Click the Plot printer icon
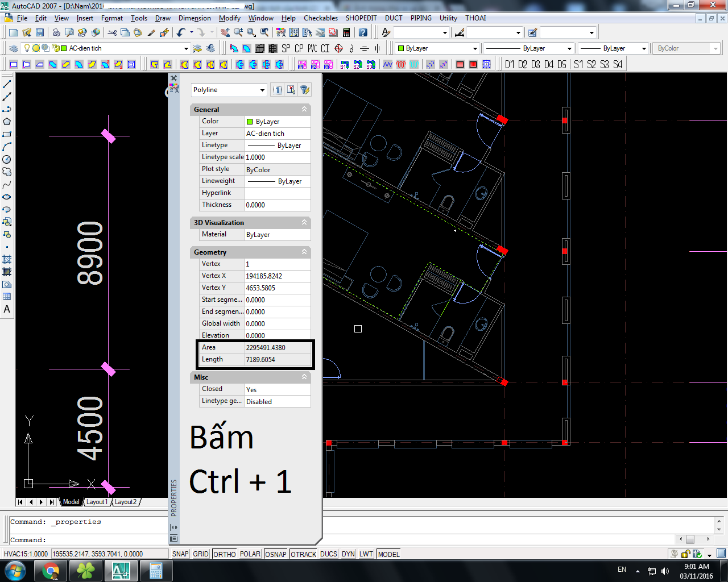Viewport: 728px width, 582px height. tap(56, 32)
